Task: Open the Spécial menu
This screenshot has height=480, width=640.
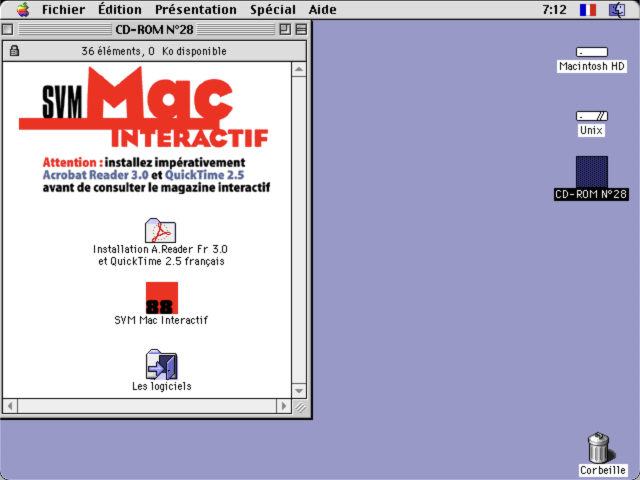Action: point(273,9)
